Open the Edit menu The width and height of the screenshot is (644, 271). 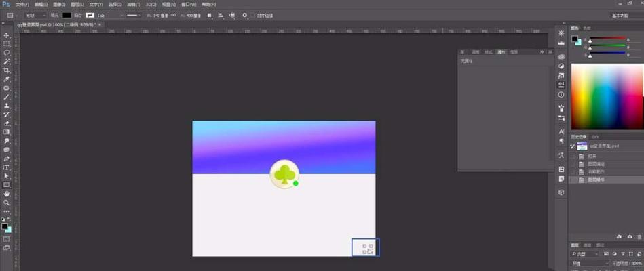(41, 5)
